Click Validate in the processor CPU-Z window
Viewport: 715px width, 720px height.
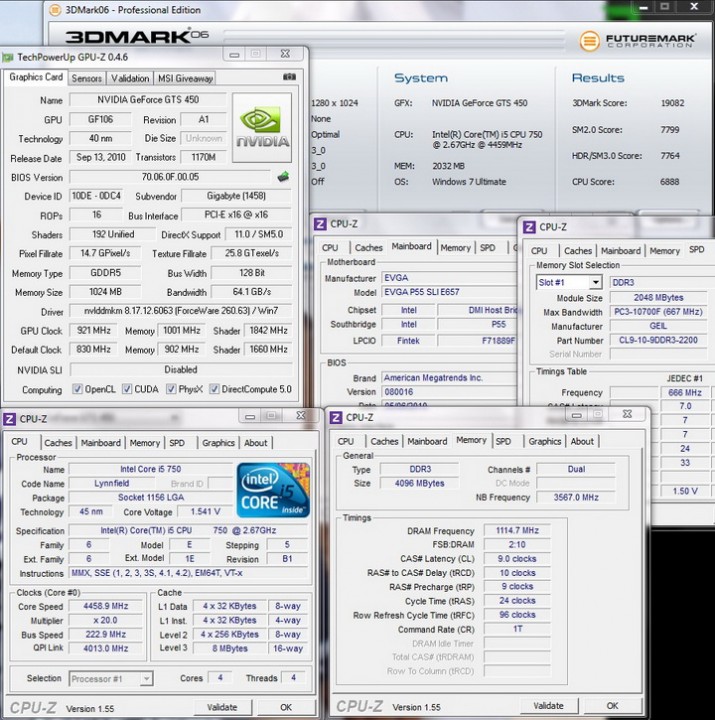[x=222, y=707]
